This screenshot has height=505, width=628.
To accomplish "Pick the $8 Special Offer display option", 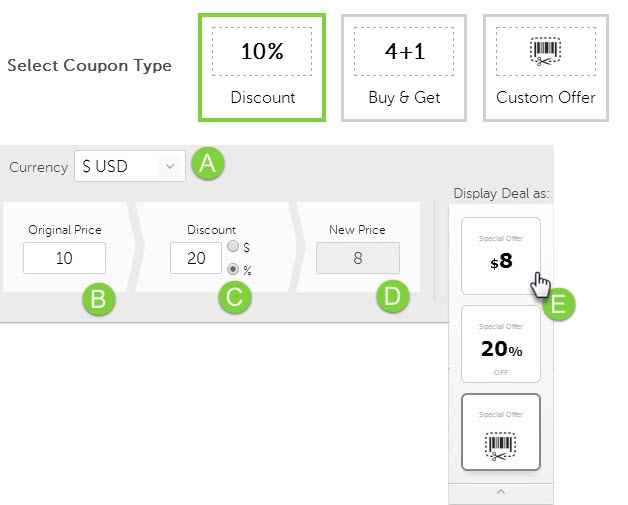I will click(500, 256).
